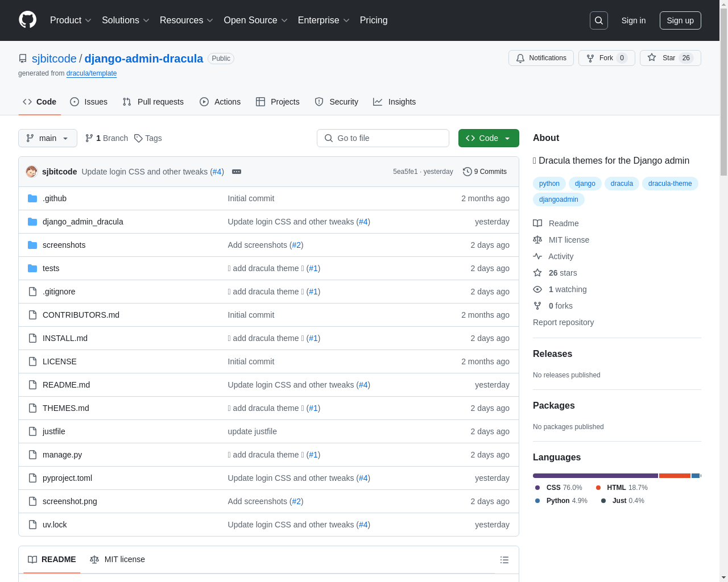Open the MIT license link in About
Screen dimensions: 728x582
[x=561, y=240]
